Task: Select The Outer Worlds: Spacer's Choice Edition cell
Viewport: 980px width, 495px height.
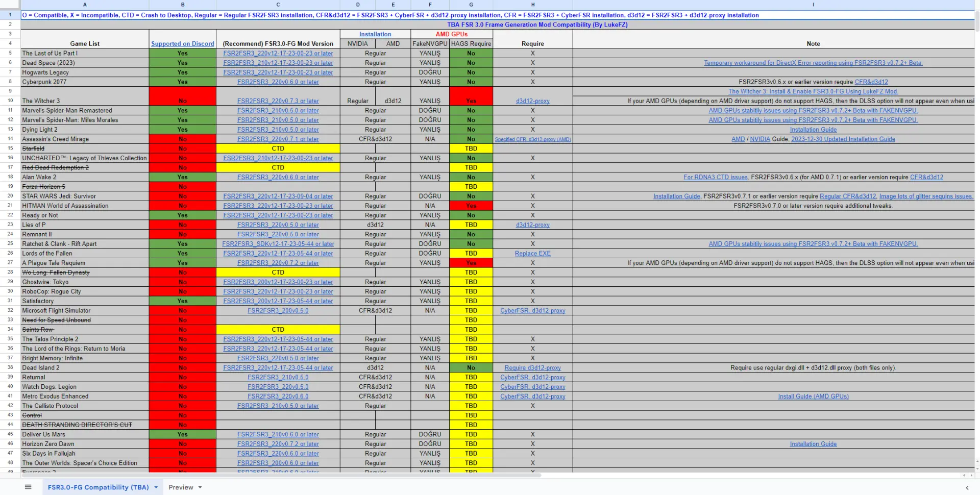Action: [x=85, y=463]
